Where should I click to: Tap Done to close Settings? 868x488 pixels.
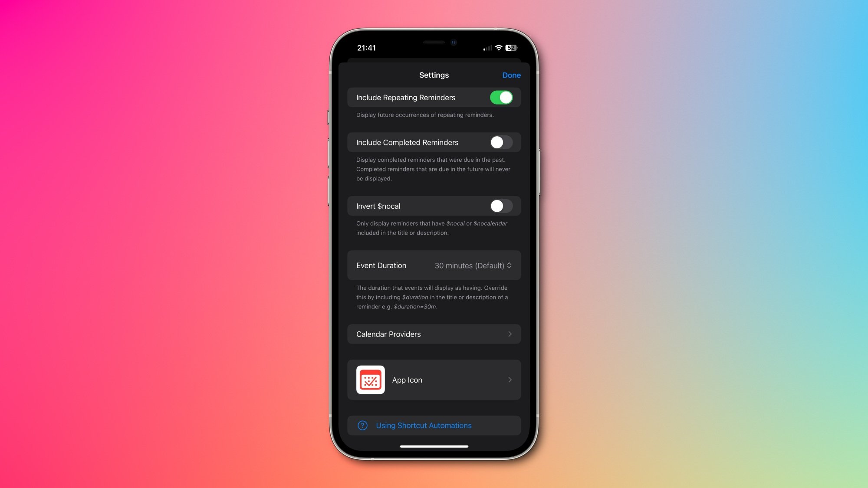(512, 75)
